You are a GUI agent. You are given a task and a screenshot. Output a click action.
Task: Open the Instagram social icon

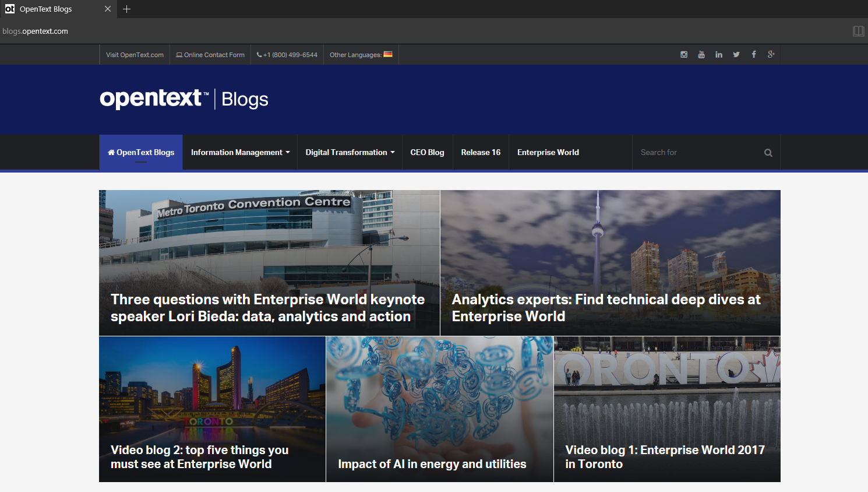tap(684, 54)
